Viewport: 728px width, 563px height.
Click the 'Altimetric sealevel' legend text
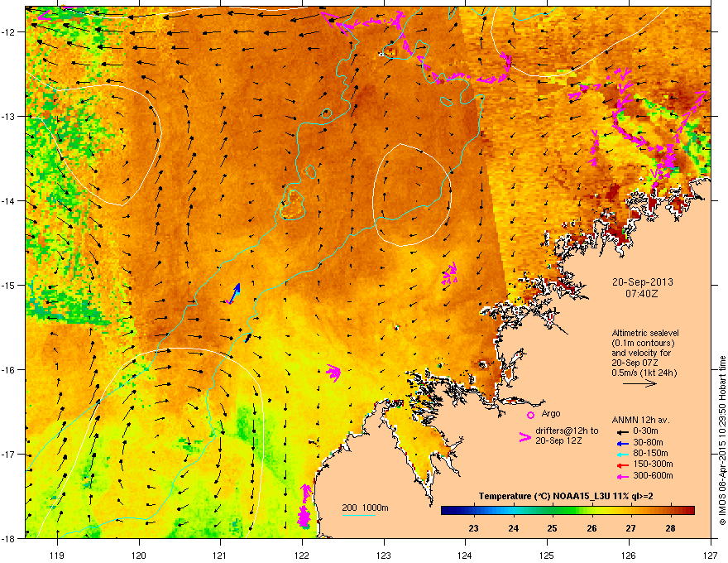645,333
